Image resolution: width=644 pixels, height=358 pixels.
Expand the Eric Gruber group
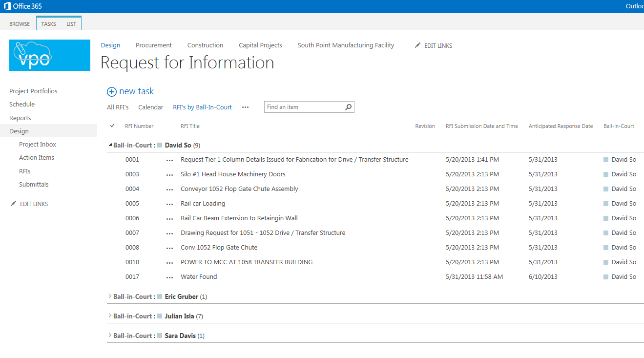110,296
